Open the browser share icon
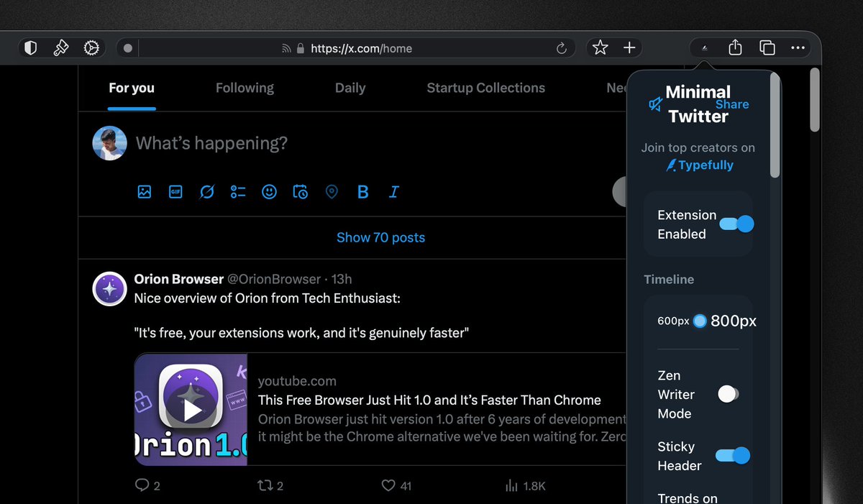Image resolution: width=863 pixels, height=504 pixels. click(735, 47)
